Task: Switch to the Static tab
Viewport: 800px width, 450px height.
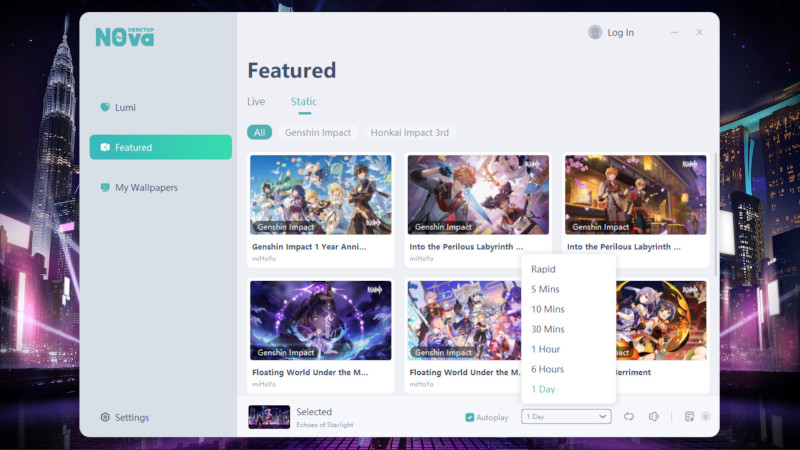Action: [304, 102]
